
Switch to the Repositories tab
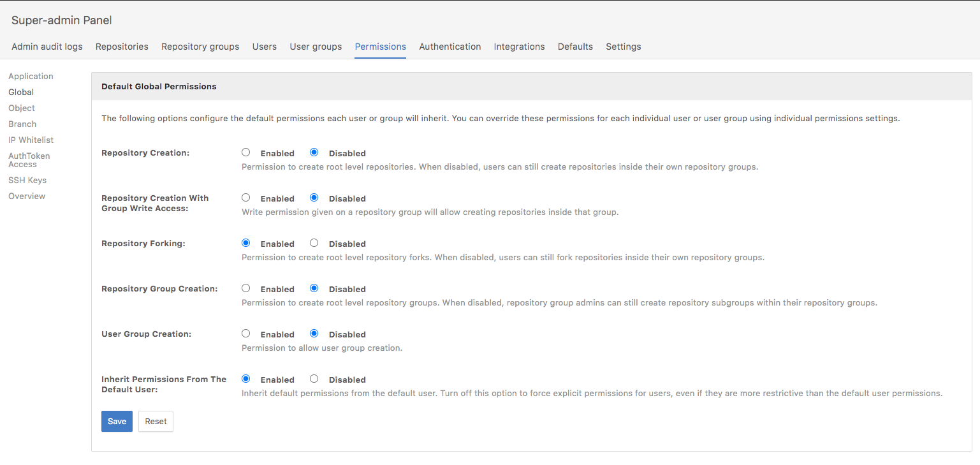click(122, 47)
